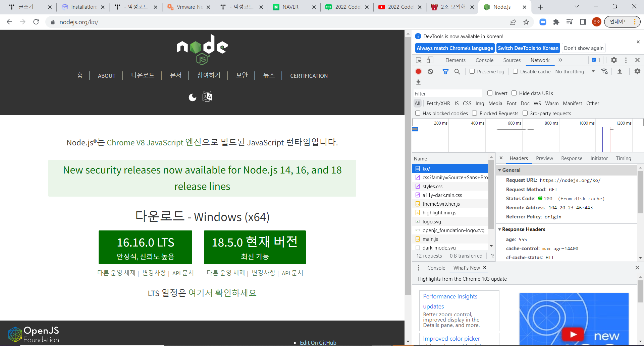This screenshot has height=346, width=644.
Task: Enable Disable cache checkbox
Action: (x=515, y=71)
